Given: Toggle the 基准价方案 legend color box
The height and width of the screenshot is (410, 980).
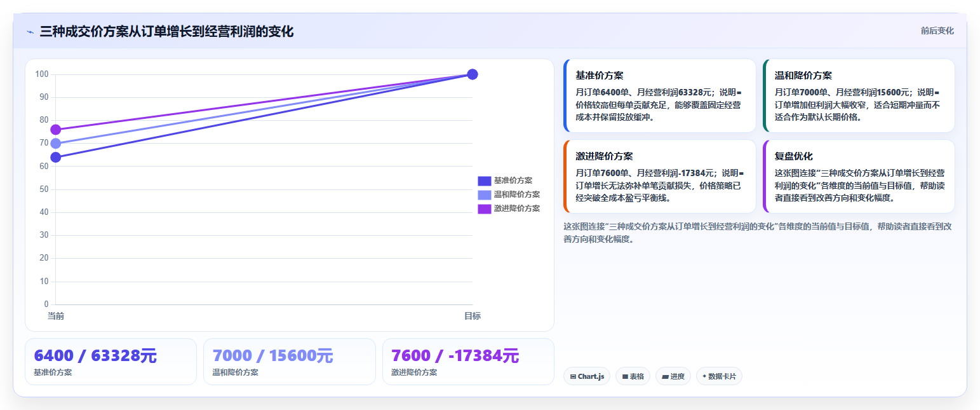Looking at the screenshot, I should click(x=485, y=181).
